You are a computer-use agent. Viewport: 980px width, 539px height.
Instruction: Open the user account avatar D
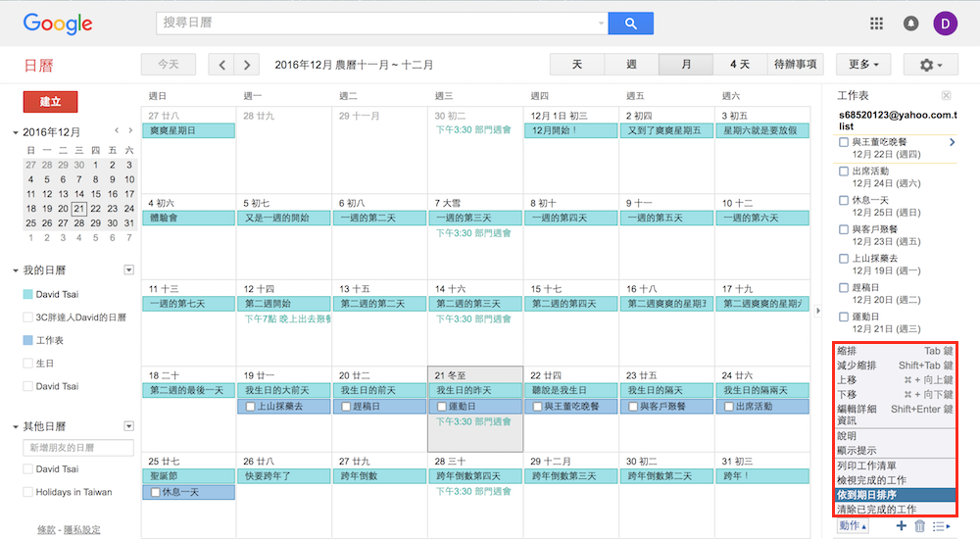point(945,24)
